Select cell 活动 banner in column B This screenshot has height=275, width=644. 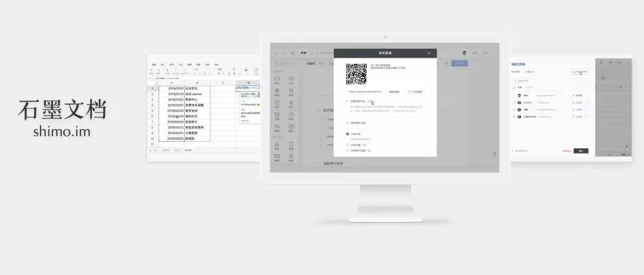[x=197, y=94]
